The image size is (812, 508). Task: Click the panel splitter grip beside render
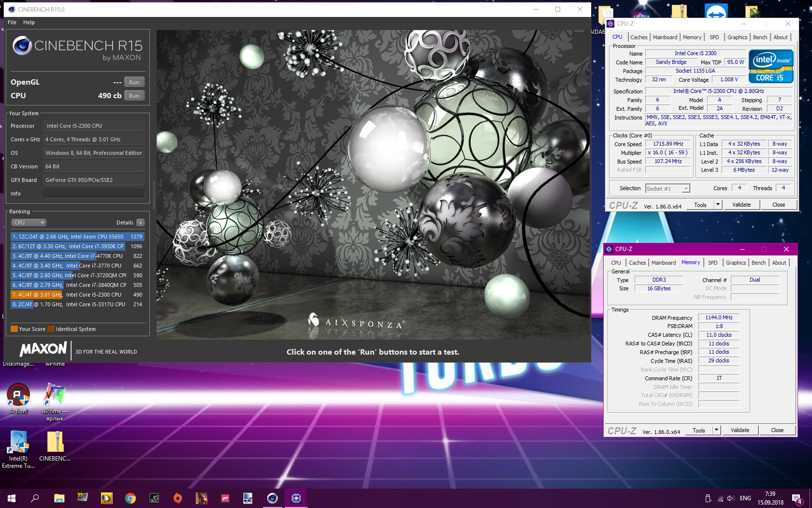click(154, 194)
